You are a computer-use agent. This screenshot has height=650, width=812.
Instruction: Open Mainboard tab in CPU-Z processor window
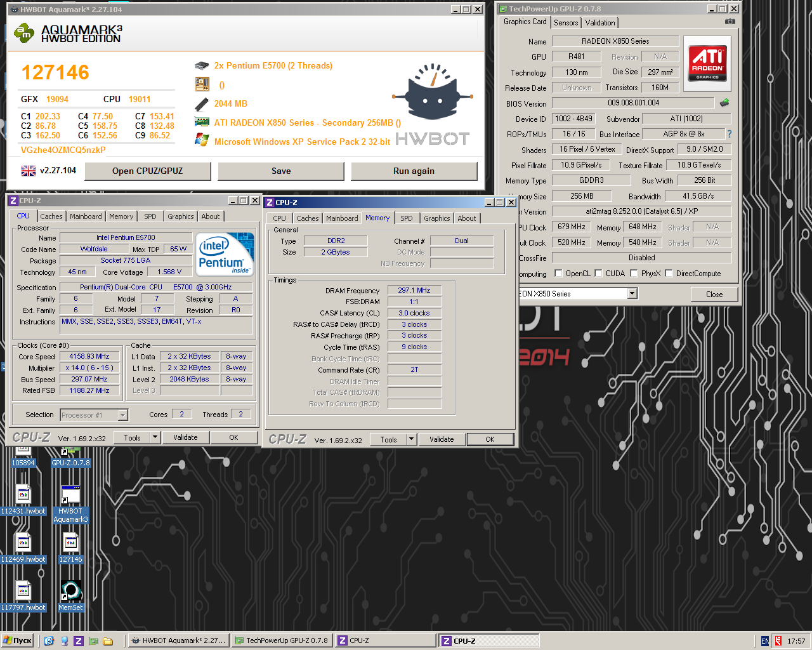(86, 216)
